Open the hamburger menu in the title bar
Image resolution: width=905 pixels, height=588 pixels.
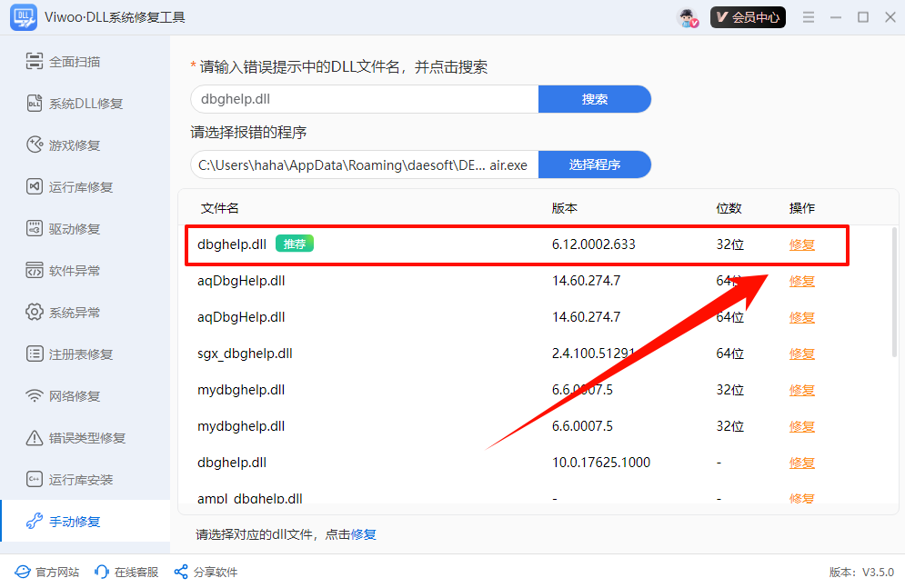pos(808,15)
